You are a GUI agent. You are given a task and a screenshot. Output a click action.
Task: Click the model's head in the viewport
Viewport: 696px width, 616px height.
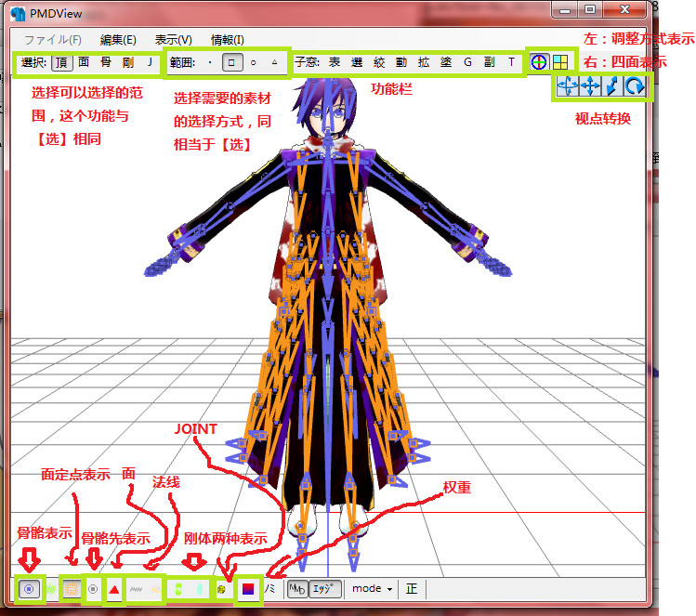click(x=326, y=109)
